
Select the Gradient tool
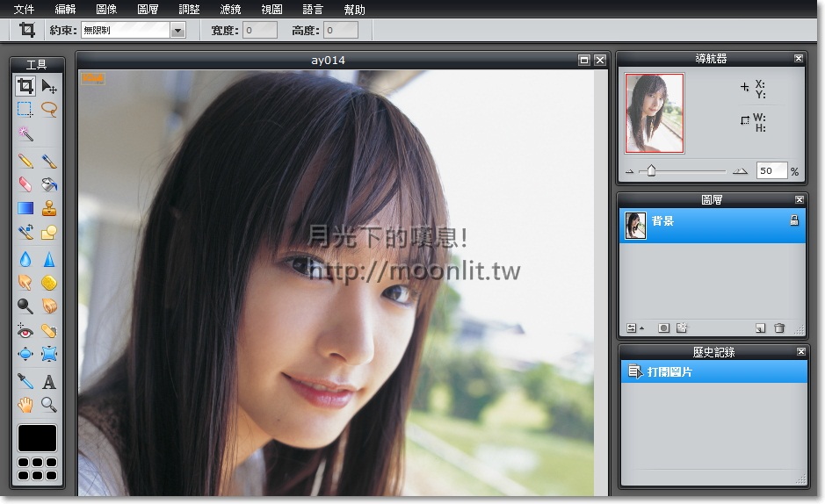(25, 208)
